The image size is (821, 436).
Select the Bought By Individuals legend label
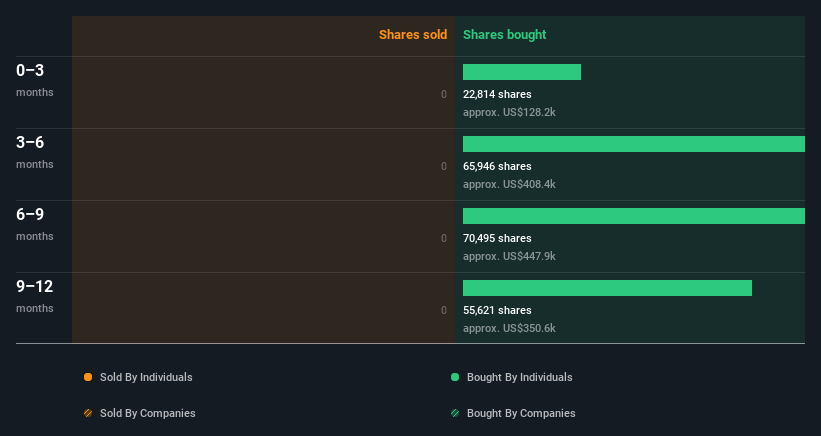[x=519, y=377]
